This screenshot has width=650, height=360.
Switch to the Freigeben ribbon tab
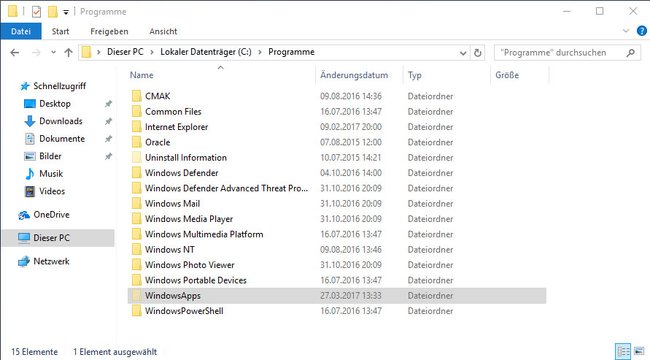[x=109, y=32]
